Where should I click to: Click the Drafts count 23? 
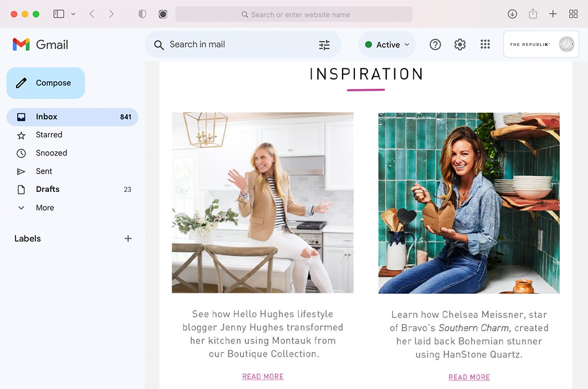128,190
